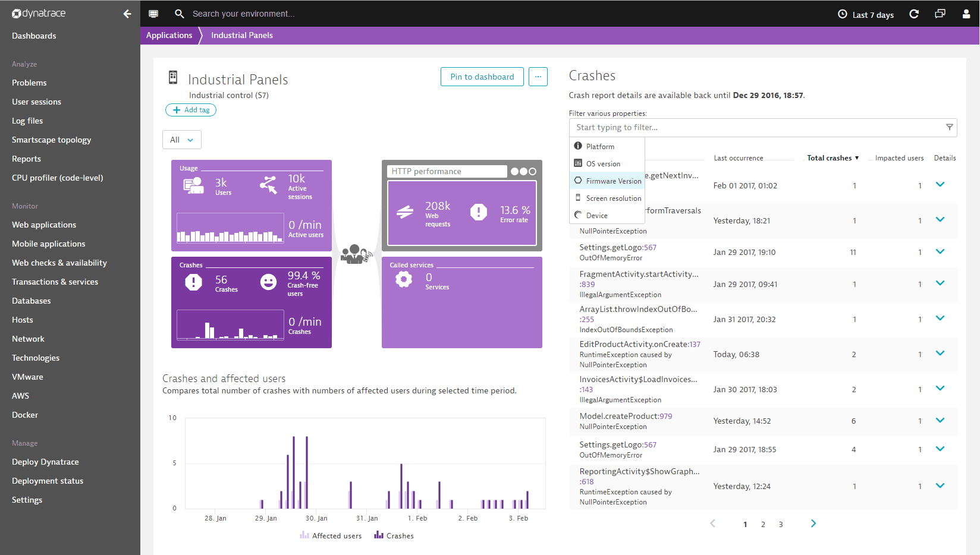Click the search magnifier icon
The height and width of the screenshot is (555, 980).
(x=179, y=14)
